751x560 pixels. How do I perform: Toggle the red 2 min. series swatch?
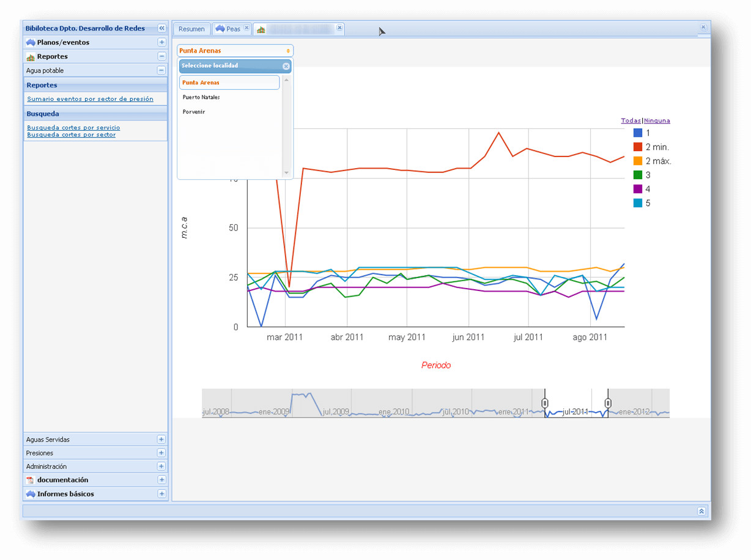[638, 147]
